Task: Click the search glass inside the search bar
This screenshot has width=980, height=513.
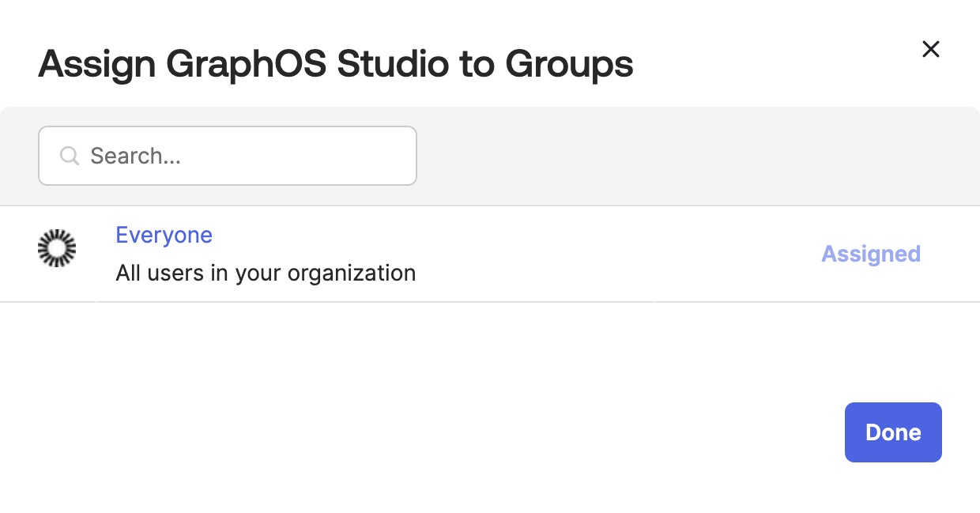Action: [x=70, y=156]
